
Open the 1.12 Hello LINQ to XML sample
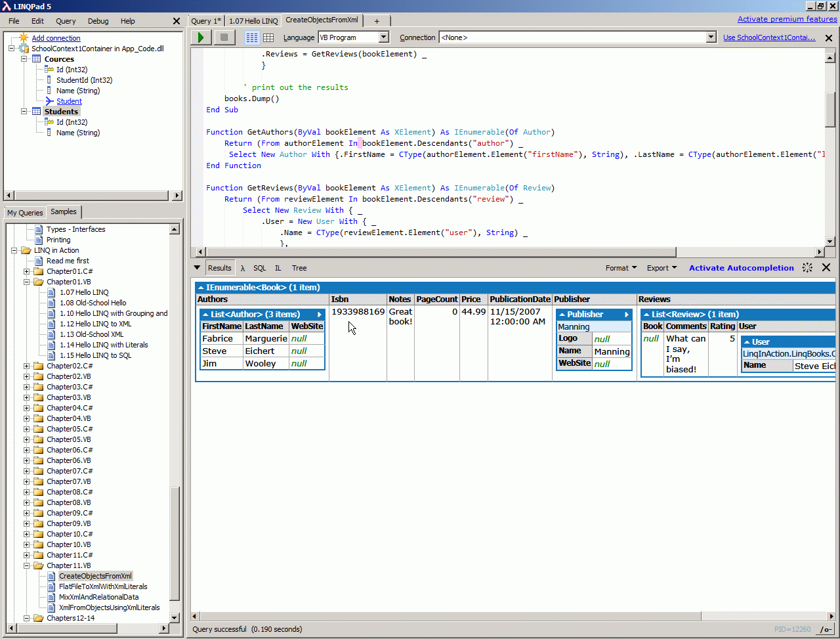95,324
